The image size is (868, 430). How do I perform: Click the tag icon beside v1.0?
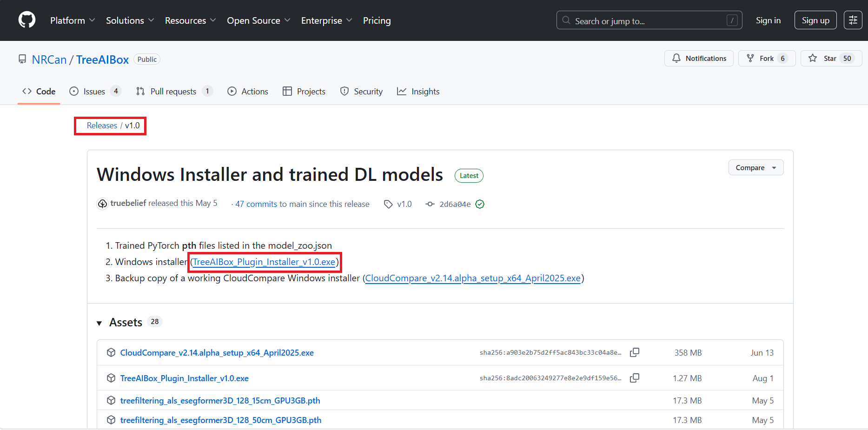(388, 204)
